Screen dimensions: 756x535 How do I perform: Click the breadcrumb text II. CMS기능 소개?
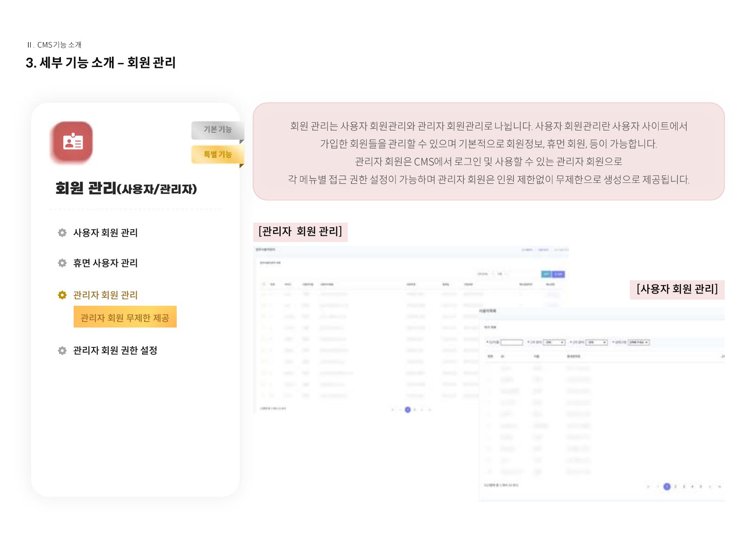pyautogui.click(x=54, y=45)
